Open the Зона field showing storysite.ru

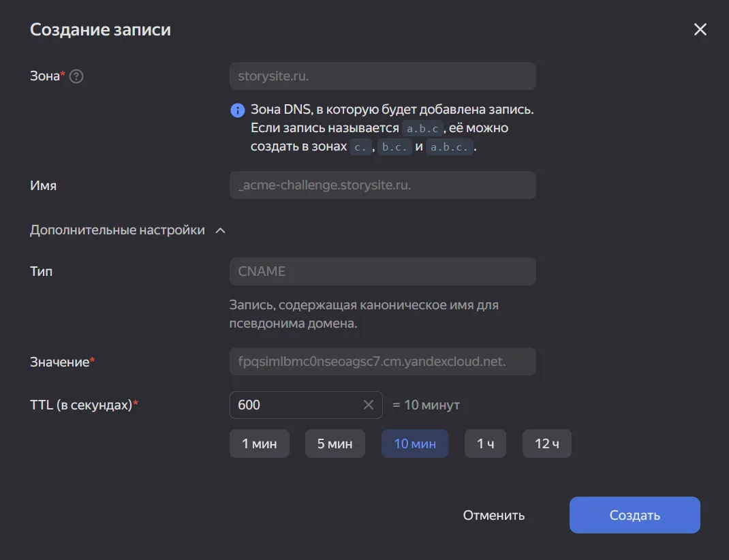(382, 76)
